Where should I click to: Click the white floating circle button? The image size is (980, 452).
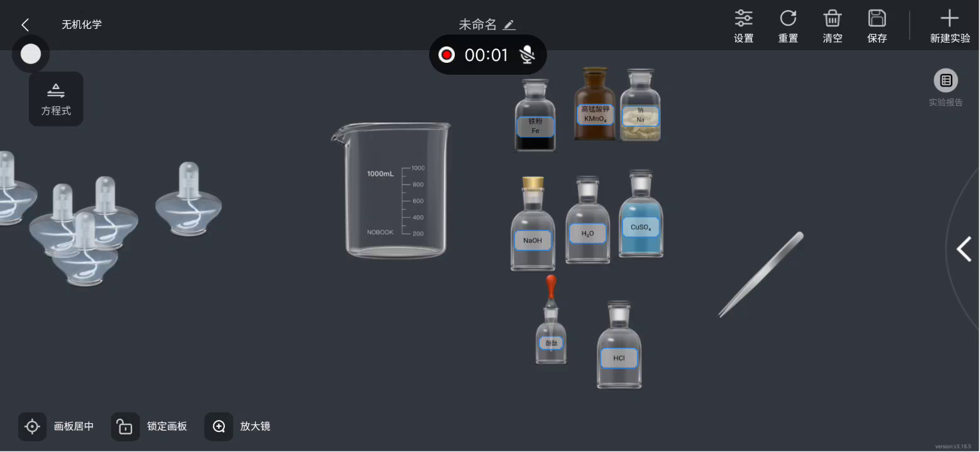[31, 54]
